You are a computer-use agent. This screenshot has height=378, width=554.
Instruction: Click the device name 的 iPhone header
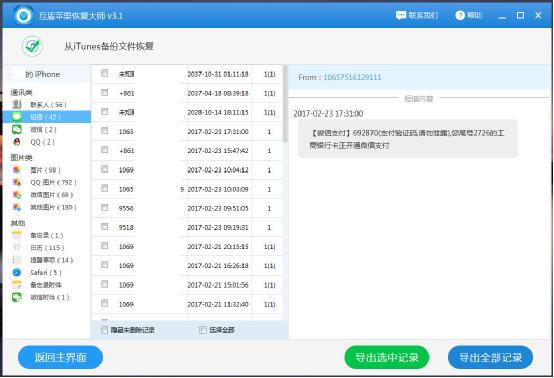[x=43, y=74]
